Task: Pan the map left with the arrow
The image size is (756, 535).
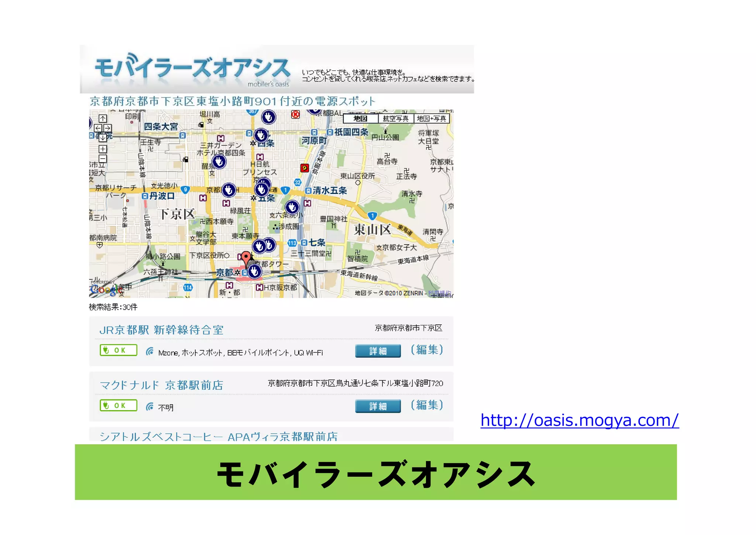Action: pyautogui.click(x=98, y=128)
